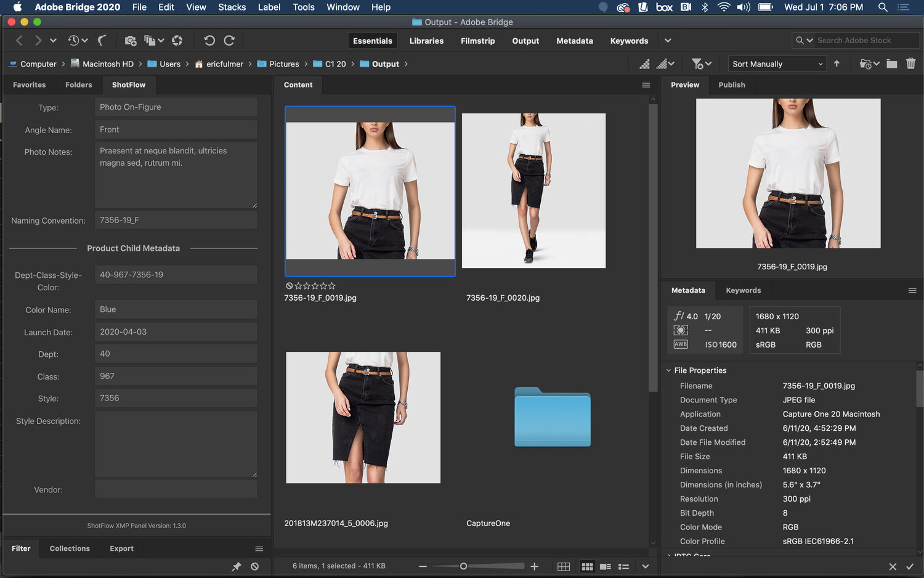Open the recent files clock dropdown
This screenshot has height=578, width=924.
point(78,41)
